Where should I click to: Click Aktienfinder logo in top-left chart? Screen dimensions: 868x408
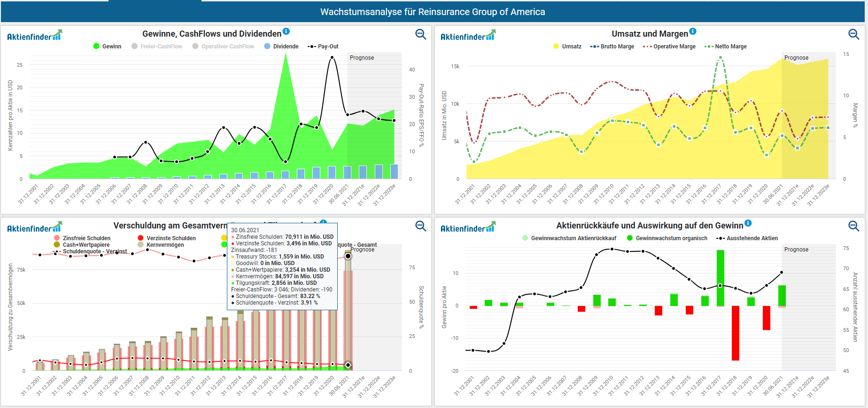tap(34, 36)
